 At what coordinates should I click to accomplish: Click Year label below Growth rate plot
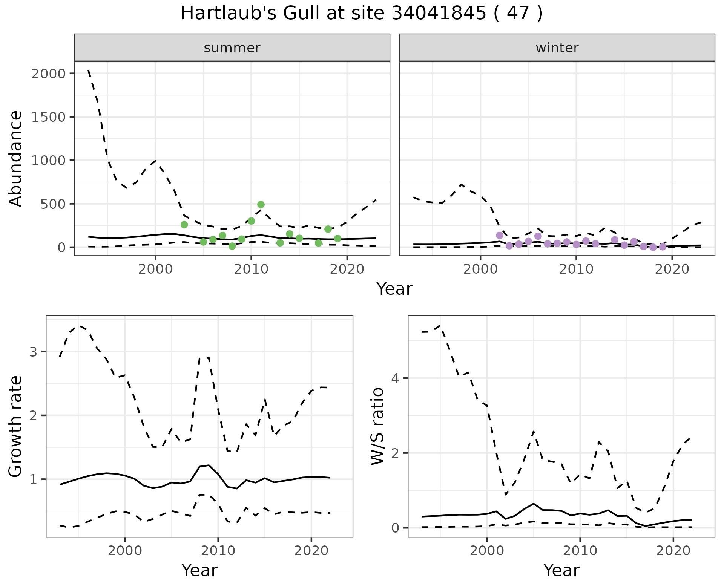(199, 571)
